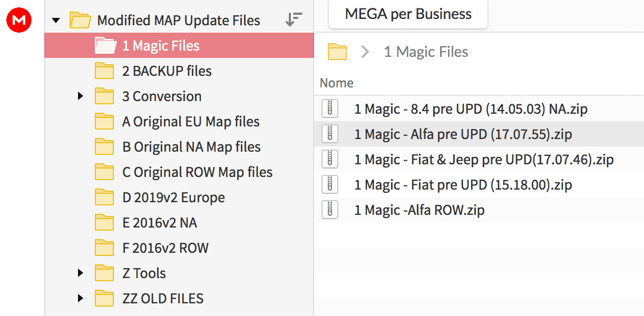Select A Original EU Map files folder

pos(191,122)
